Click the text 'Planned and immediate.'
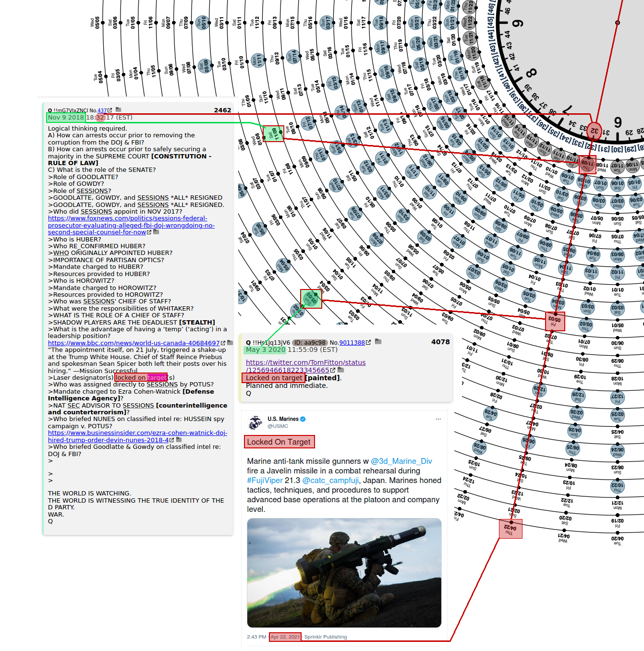 287,386
